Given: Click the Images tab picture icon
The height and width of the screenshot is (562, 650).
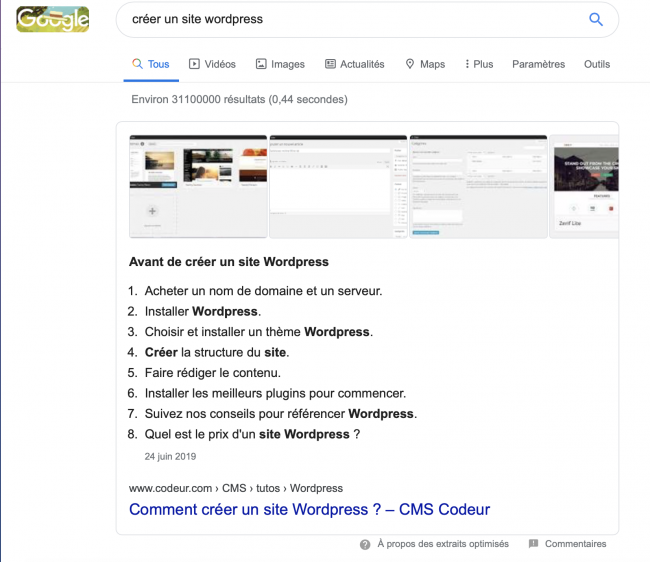Looking at the screenshot, I should pyautogui.click(x=261, y=64).
